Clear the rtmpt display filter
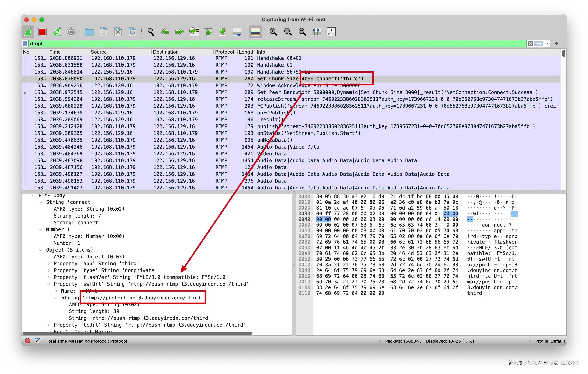This screenshot has width=588, height=374. (x=530, y=44)
